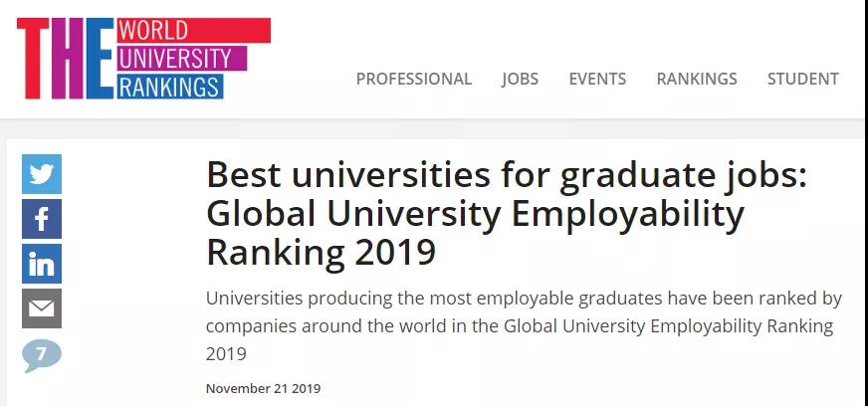Click the purple UNIVERSITY logo bar
This screenshot has width=868, height=406.
click(x=181, y=58)
